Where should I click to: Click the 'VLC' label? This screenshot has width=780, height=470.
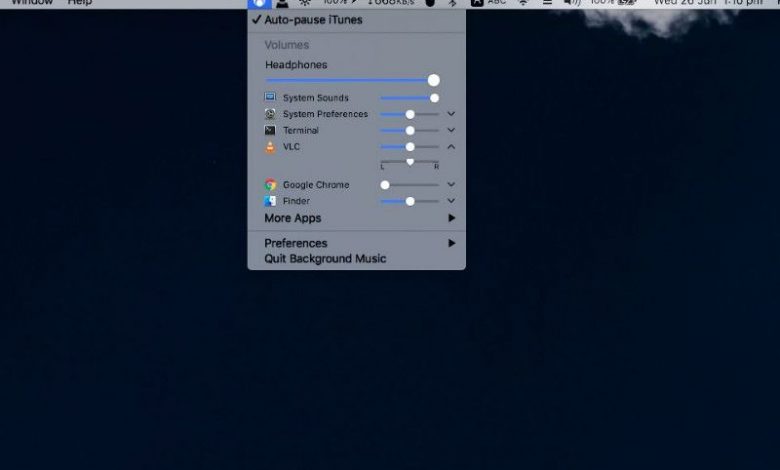tap(291, 147)
